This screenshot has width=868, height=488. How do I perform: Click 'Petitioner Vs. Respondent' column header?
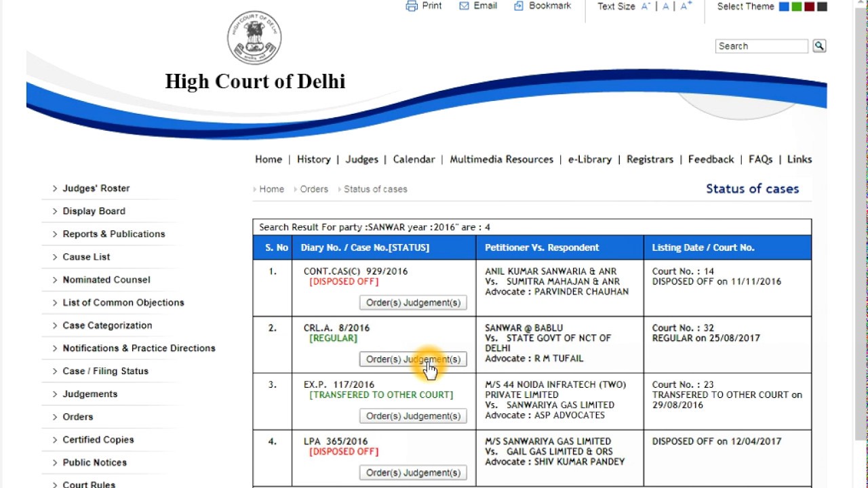(542, 247)
